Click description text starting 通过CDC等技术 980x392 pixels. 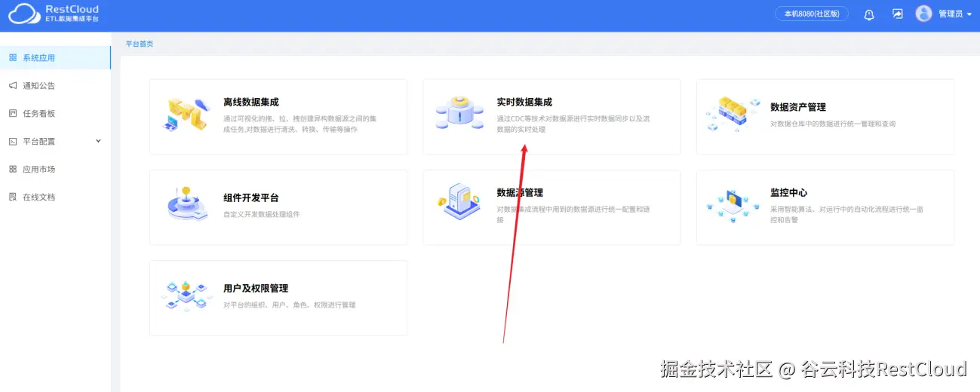click(x=573, y=124)
